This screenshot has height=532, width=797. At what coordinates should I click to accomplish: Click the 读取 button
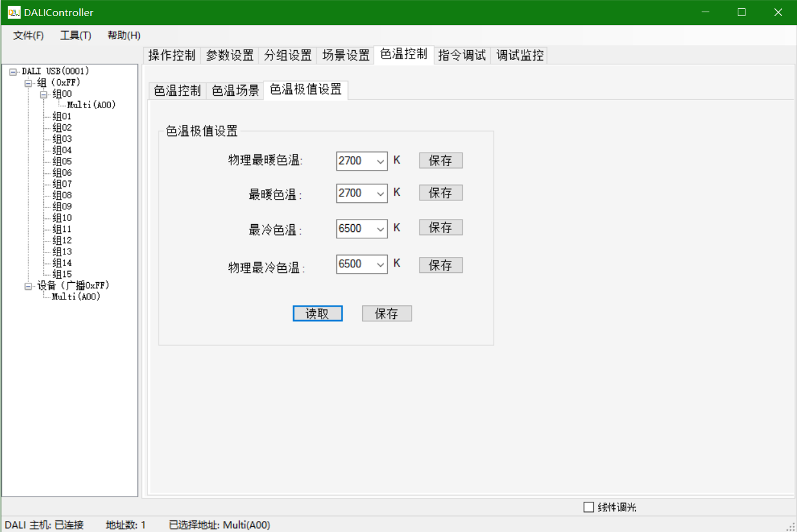coord(317,314)
